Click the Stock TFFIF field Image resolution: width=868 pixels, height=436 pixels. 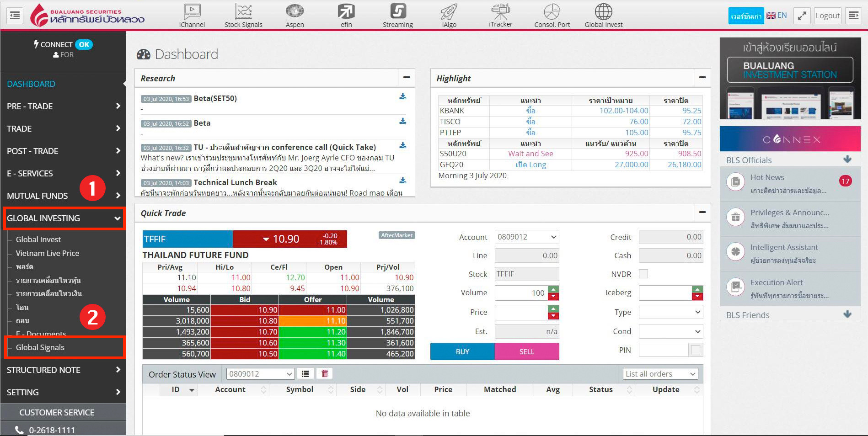[527, 274]
